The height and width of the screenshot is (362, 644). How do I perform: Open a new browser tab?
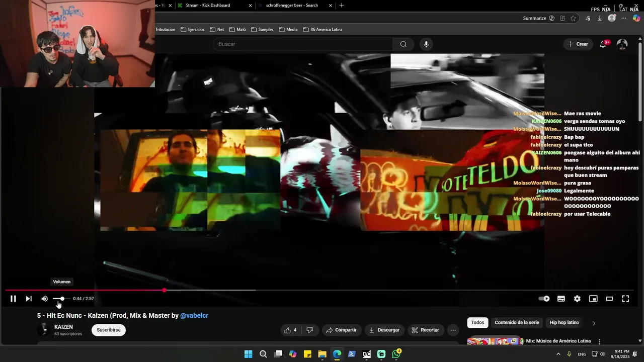point(342,6)
